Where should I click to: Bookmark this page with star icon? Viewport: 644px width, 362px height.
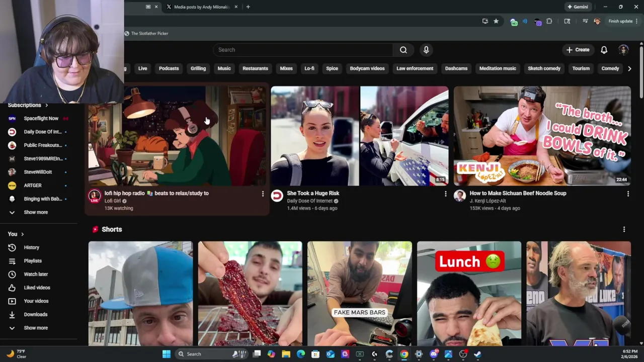click(496, 21)
